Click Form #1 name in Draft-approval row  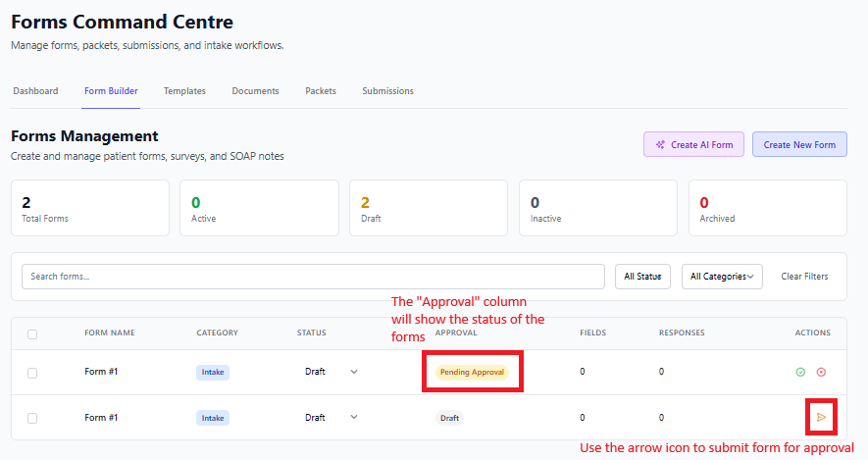[x=101, y=418]
